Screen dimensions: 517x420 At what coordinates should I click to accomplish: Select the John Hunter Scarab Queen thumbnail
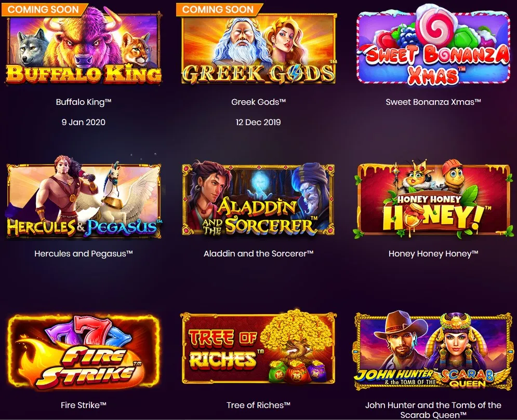point(433,350)
